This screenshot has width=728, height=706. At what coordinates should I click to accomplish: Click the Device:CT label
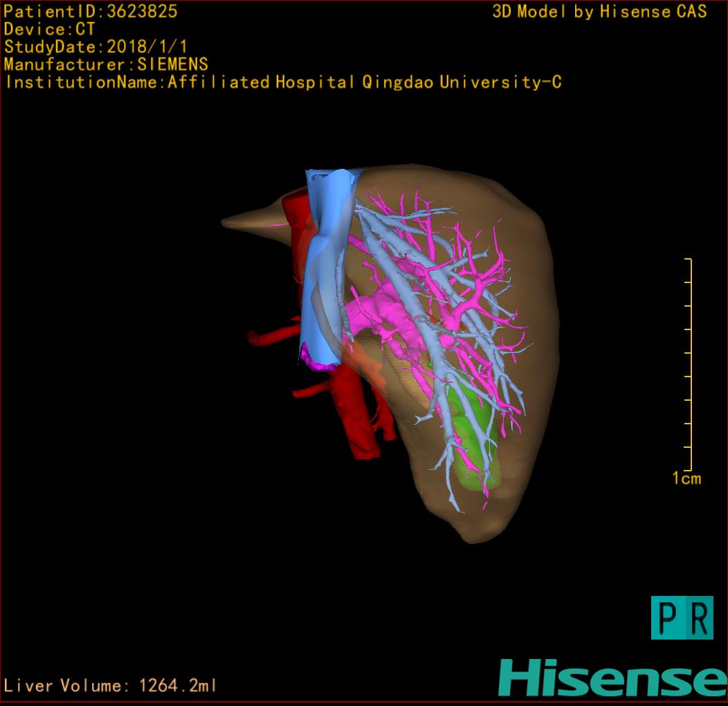49,29
